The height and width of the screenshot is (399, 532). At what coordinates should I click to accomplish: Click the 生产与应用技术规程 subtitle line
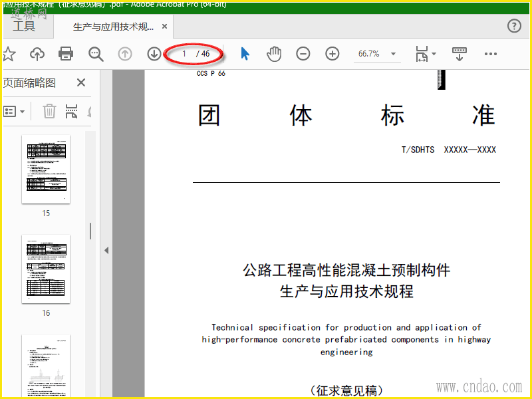tap(346, 291)
